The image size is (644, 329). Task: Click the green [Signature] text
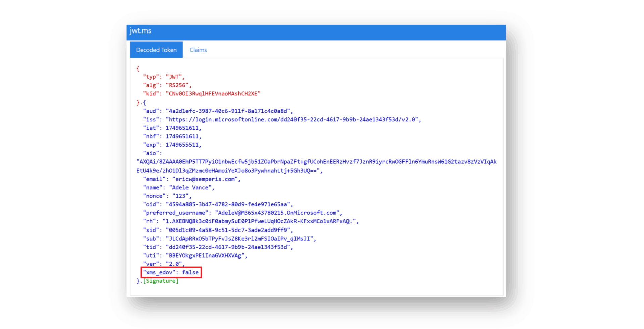161,281
